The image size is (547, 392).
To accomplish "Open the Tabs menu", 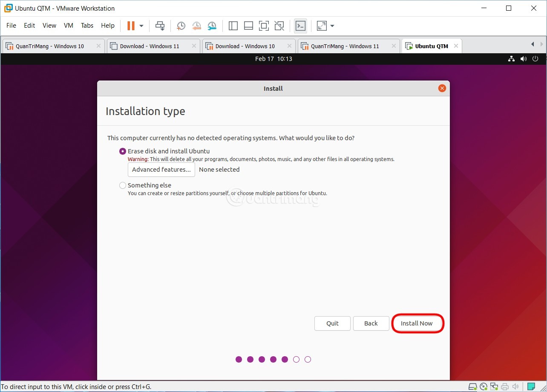I will point(87,26).
